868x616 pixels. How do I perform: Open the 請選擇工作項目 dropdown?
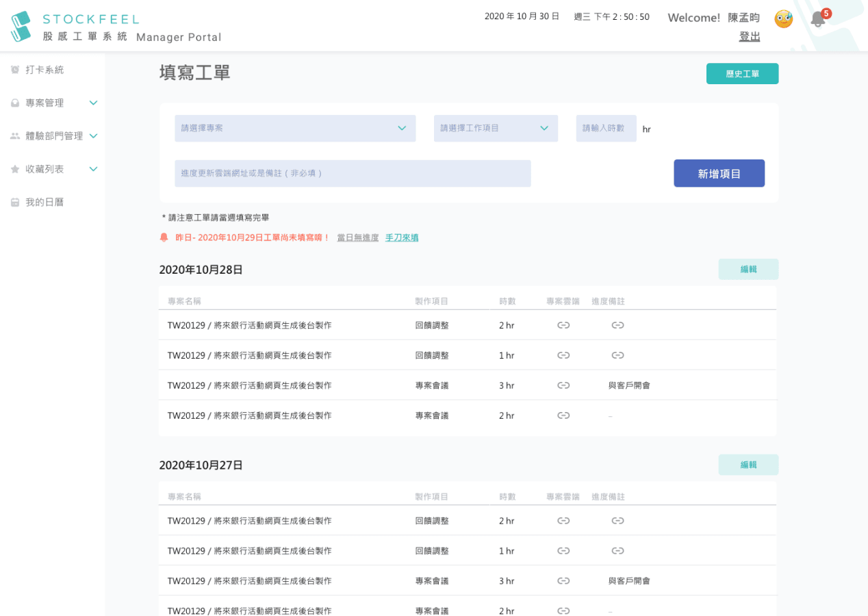click(496, 129)
